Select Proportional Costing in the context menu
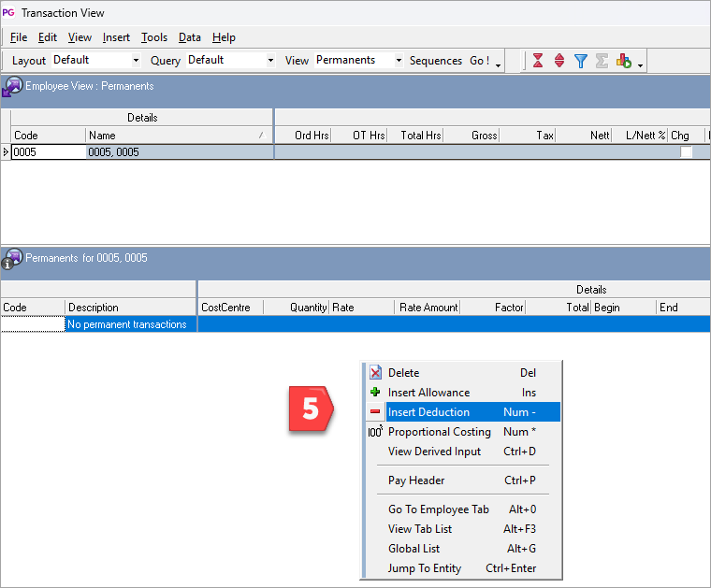This screenshot has height=588, width=711. tap(439, 432)
